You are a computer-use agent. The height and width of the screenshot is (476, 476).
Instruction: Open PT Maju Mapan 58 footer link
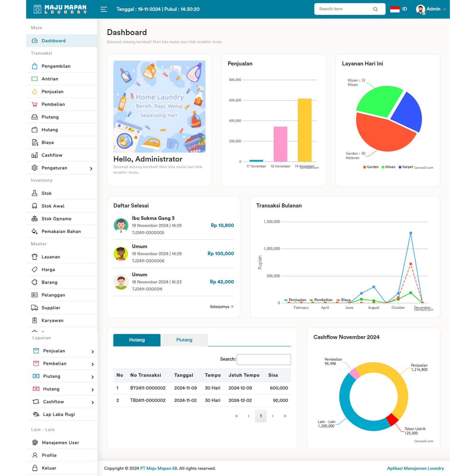[x=159, y=468]
